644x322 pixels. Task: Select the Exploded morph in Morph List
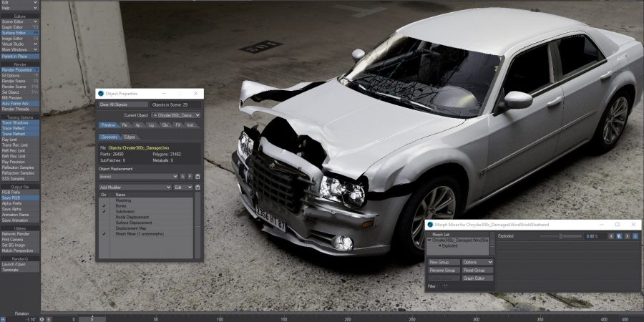[450, 245]
